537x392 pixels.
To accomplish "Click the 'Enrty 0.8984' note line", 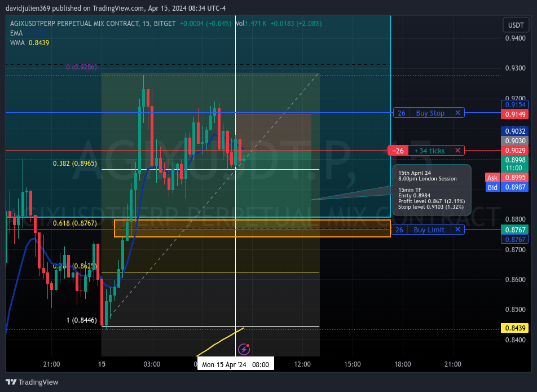I will (x=415, y=196).
